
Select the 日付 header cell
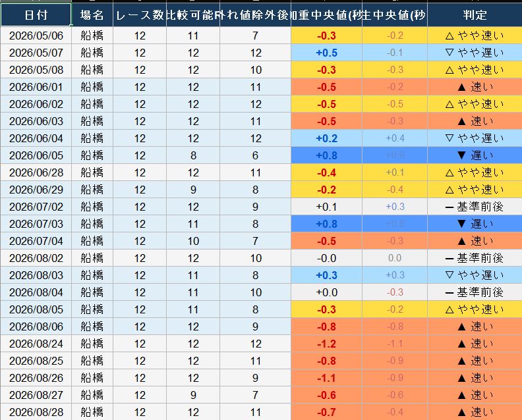36,15
